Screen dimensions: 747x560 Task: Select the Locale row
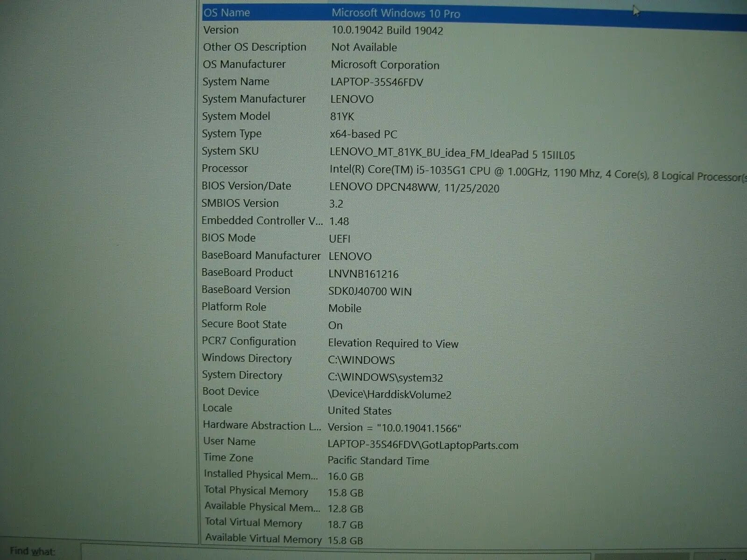pyautogui.click(x=474, y=410)
